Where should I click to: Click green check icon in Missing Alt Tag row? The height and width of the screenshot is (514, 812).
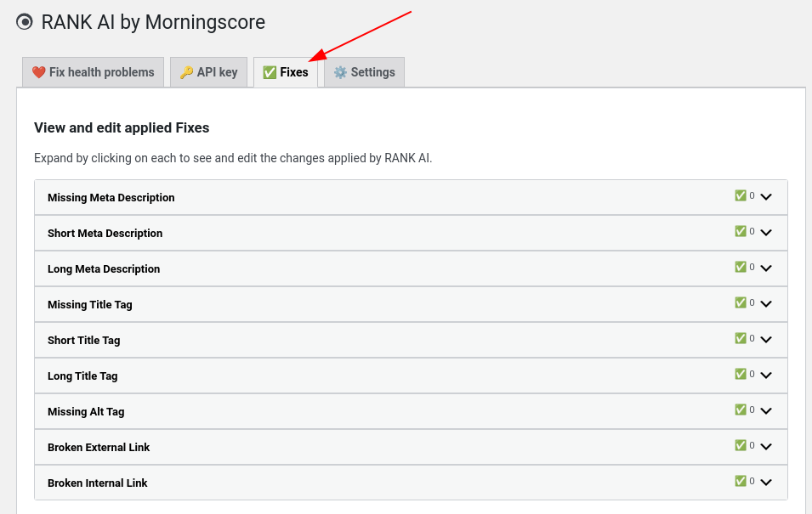[741, 410]
